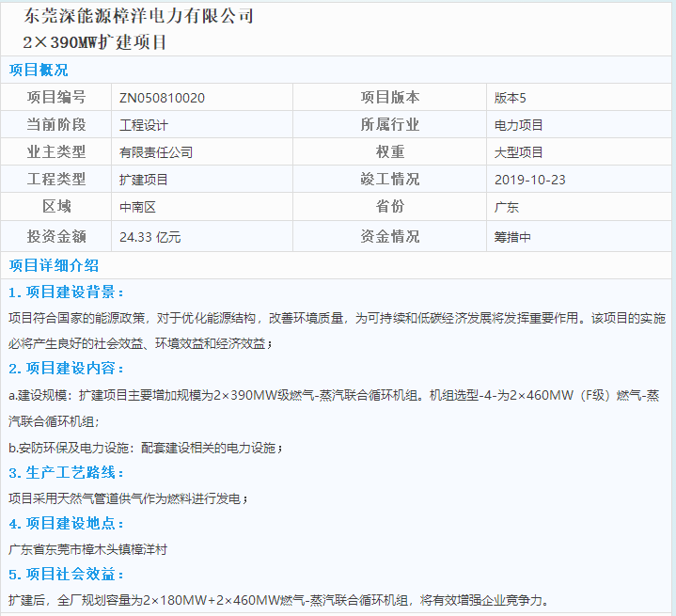This screenshot has height=616, width=676.
Task: Click the 筹措中 funding status value
Action: tap(512, 237)
